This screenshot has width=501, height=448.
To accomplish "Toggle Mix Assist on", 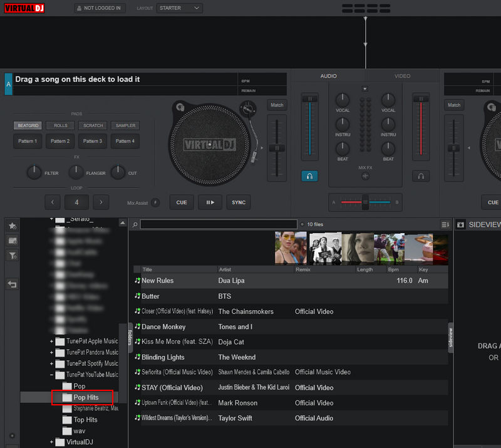I will 154,202.
